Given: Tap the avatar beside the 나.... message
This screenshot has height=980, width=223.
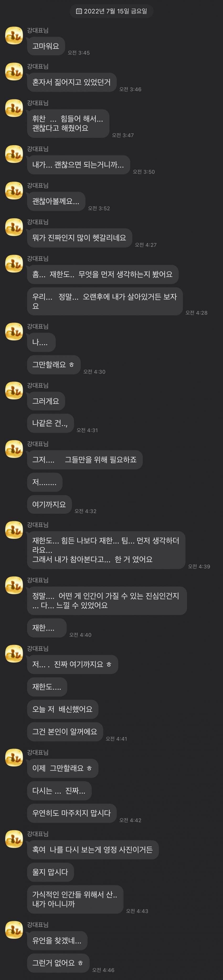Looking at the screenshot, I should coord(14,332).
